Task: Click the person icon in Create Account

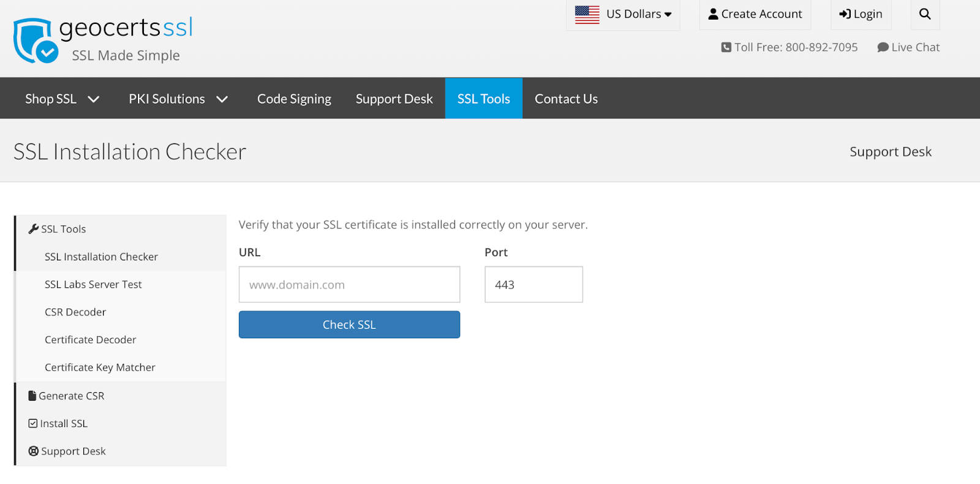Action: coord(713,13)
